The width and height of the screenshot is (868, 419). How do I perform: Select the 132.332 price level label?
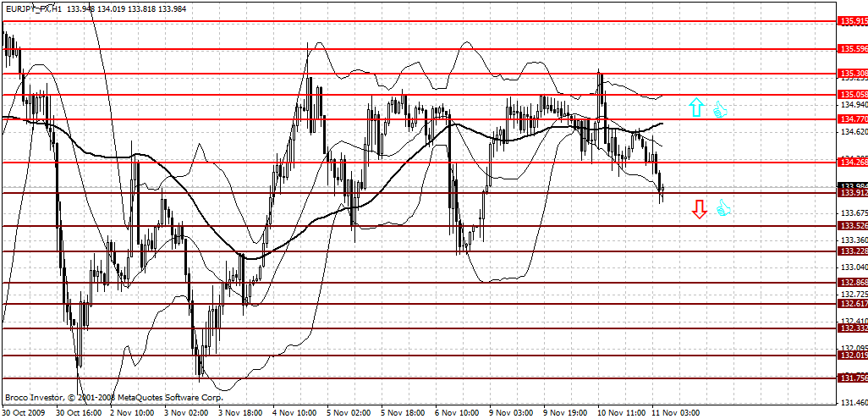tap(851, 328)
